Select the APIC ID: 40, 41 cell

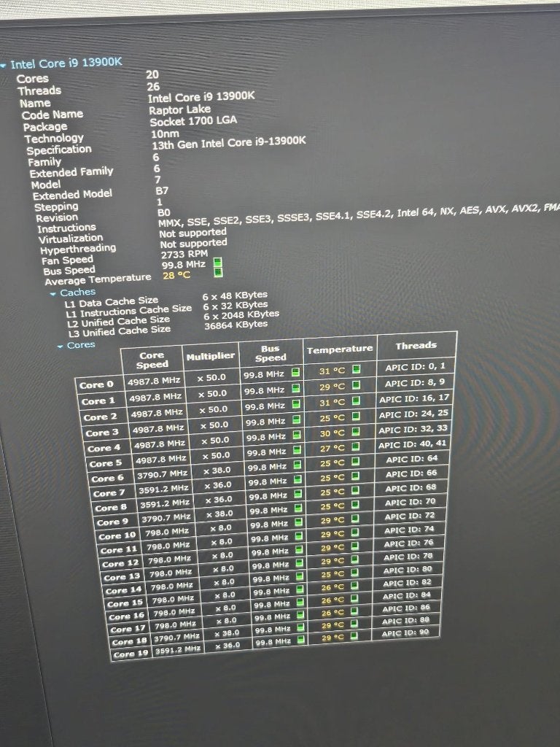pyautogui.click(x=413, y=444)
